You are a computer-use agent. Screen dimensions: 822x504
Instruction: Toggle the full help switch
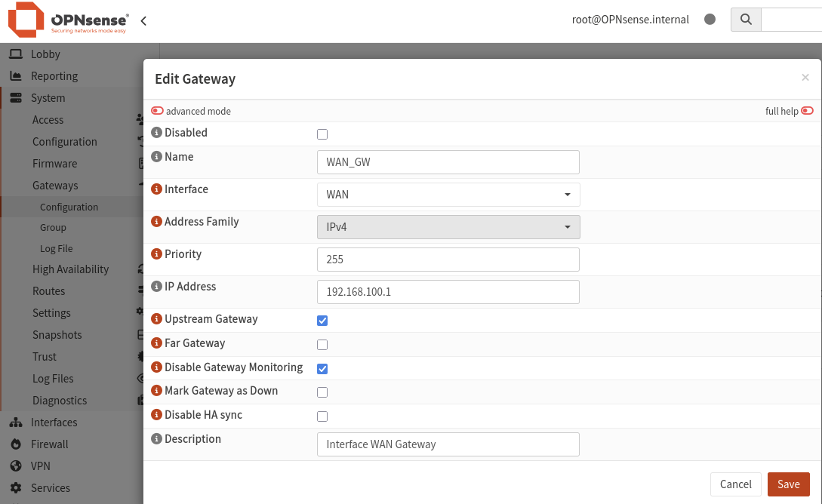pos(808,111)
